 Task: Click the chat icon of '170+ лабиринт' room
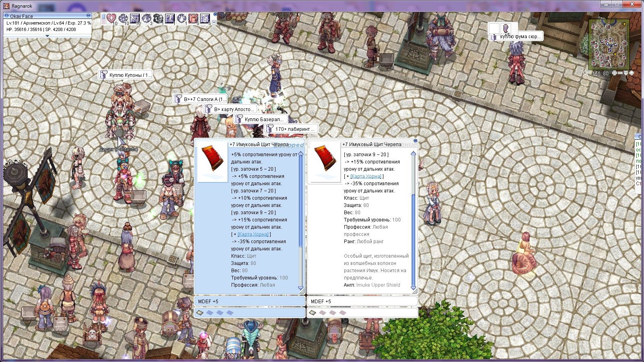pyautogui.click(x=269, y=129)
